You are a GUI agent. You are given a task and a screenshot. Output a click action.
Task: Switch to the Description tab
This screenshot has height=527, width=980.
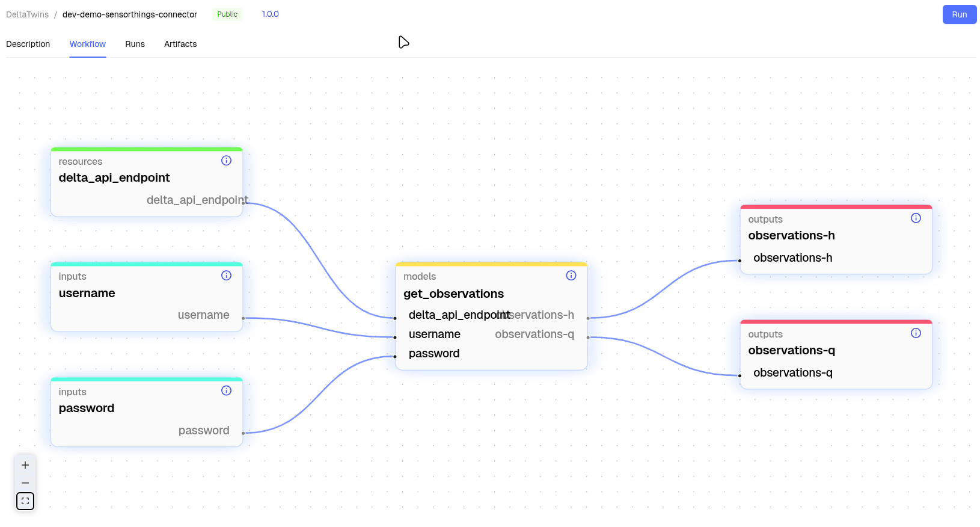coord(28,44)
